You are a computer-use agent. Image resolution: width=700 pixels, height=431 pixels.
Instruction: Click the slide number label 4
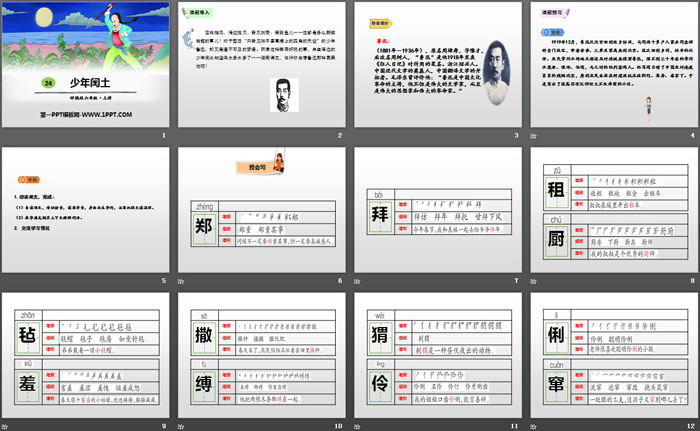pyautogui.click(x=693, y=135)
